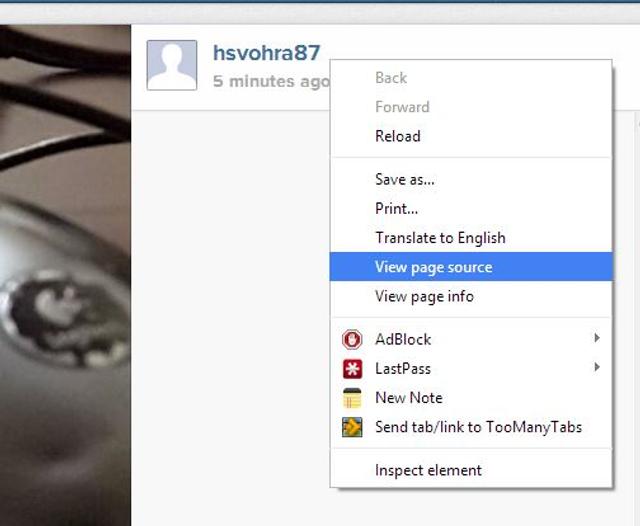Click the AdBlock menu label
This screenshot has width=640, height=526.
tap(403, 339)
